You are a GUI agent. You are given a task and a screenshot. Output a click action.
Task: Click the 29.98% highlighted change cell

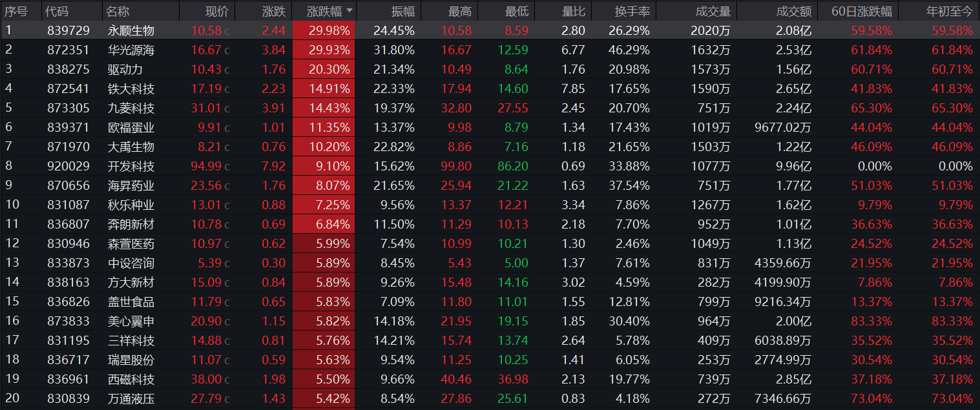pyautogui.click(x=324, y=30)
